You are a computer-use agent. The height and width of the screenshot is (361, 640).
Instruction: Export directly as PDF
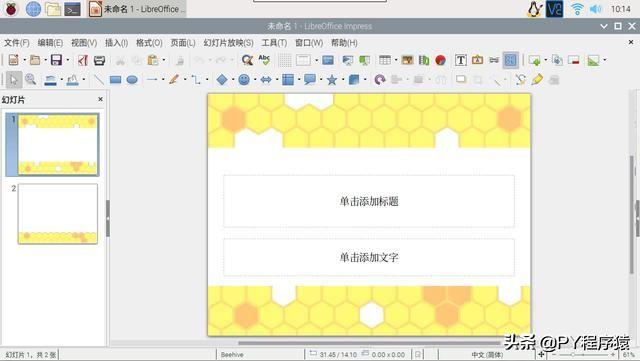83,60
